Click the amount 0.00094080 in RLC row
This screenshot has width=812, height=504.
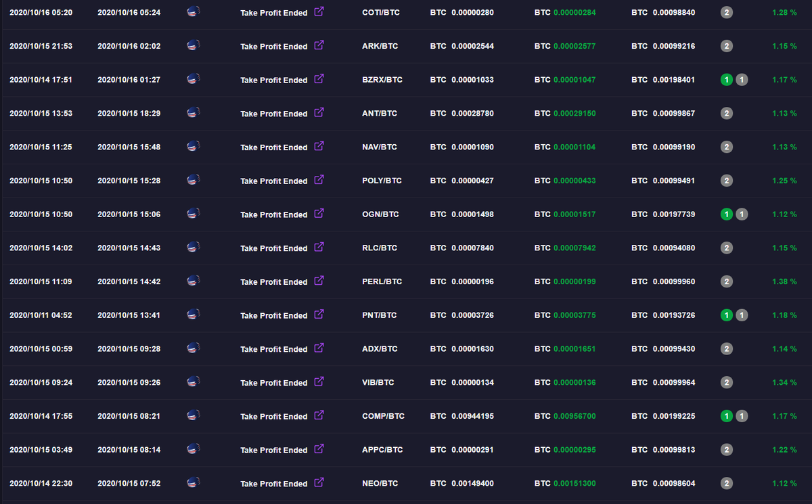pyautogui.click(x=673, y=248)
